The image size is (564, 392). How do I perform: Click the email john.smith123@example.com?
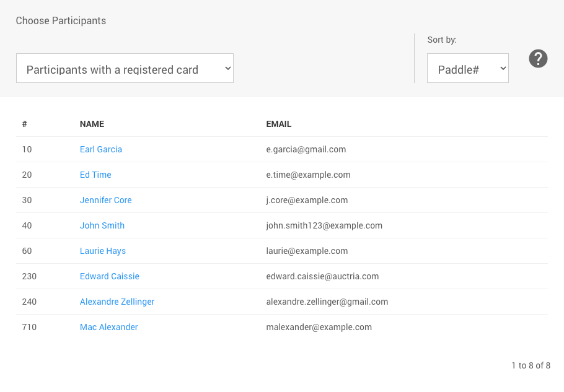(324, 225)
